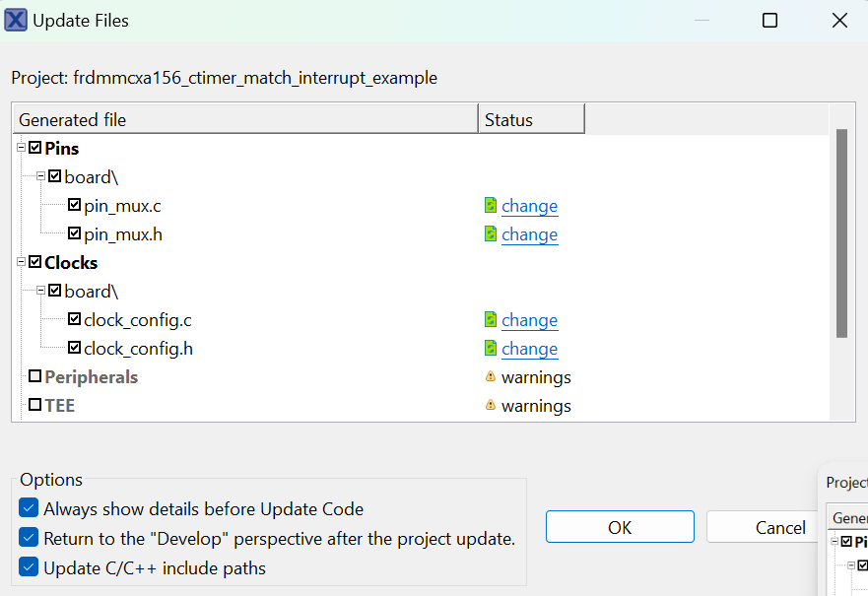Collapse the board\ folder under Pins
Screen dimensions: 868x596
40,177
